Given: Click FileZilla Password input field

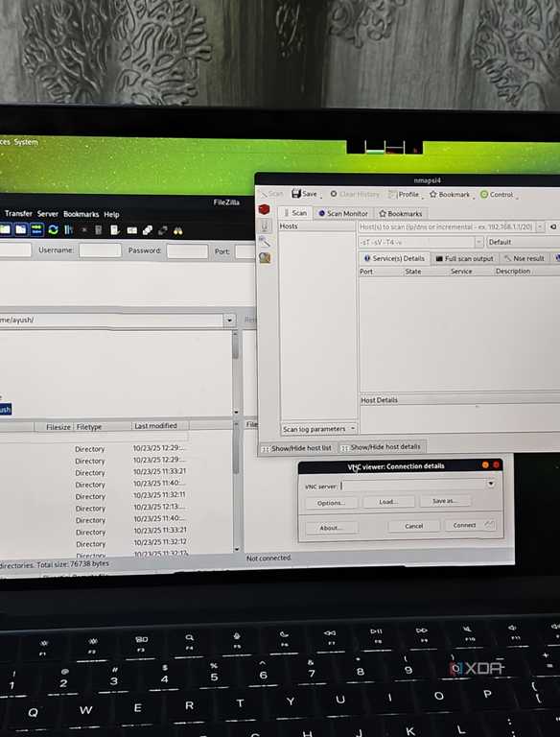Looking at the screenshot, I should (x=187, y=251).
